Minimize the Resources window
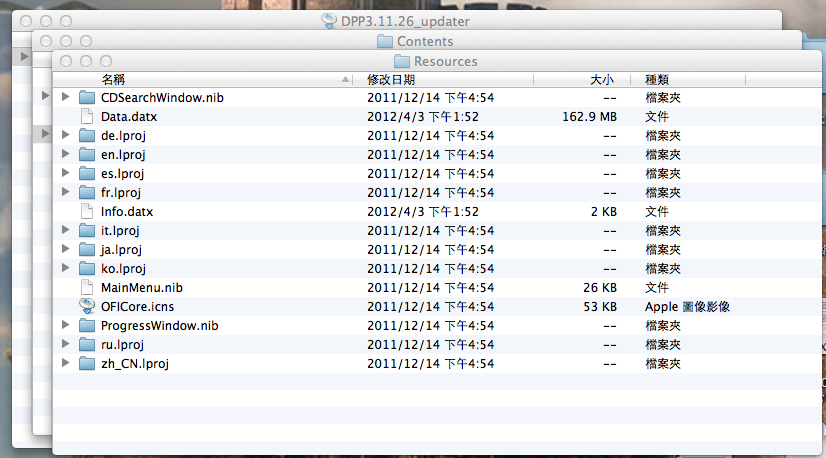 [x=86, y=61]
